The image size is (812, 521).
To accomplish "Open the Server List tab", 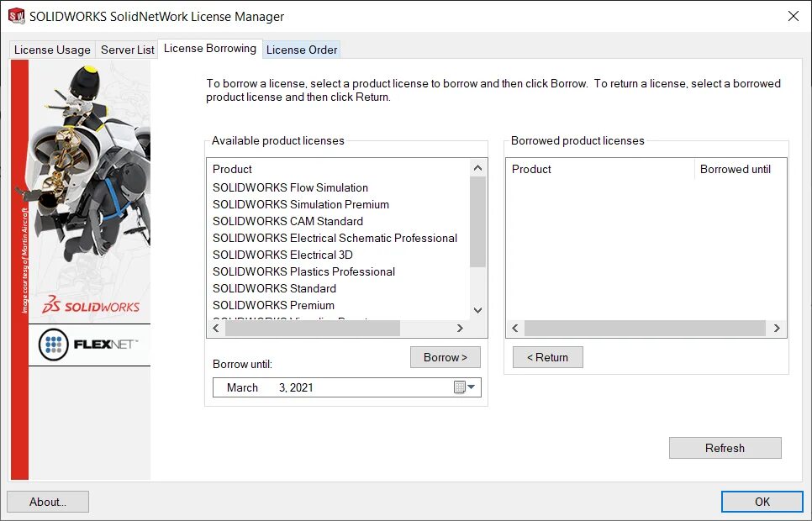I will pos(128,50).
